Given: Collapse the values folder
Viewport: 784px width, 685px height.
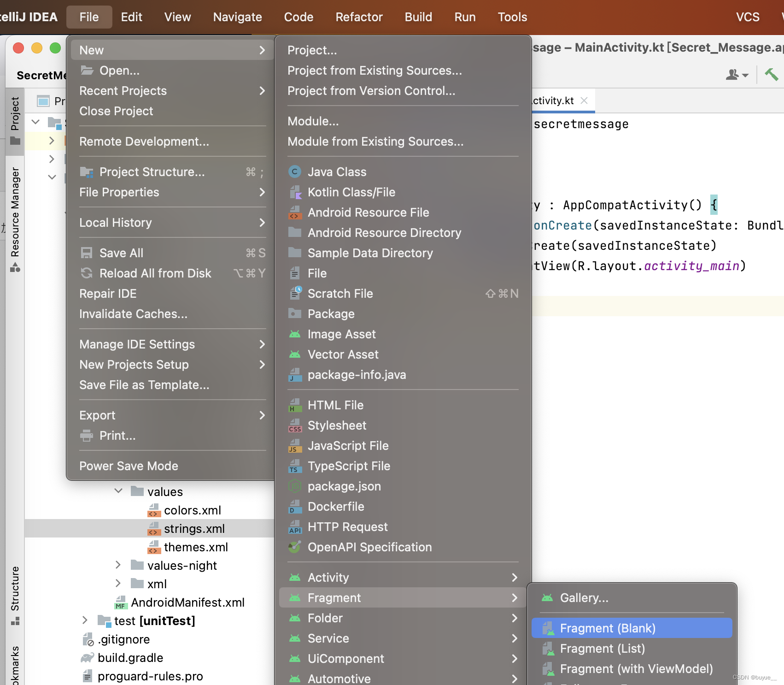Looking at the screenshot, I should (x=118, y=491).
